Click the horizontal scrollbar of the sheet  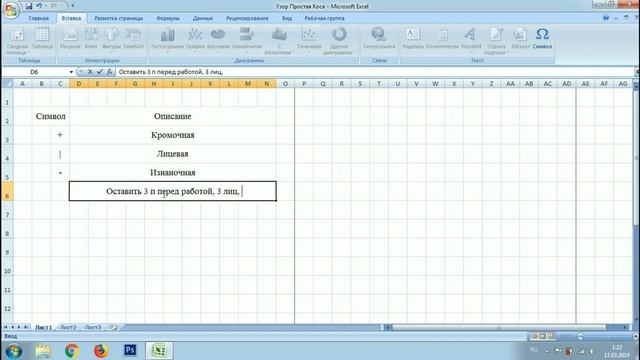(x=499, y=327)
